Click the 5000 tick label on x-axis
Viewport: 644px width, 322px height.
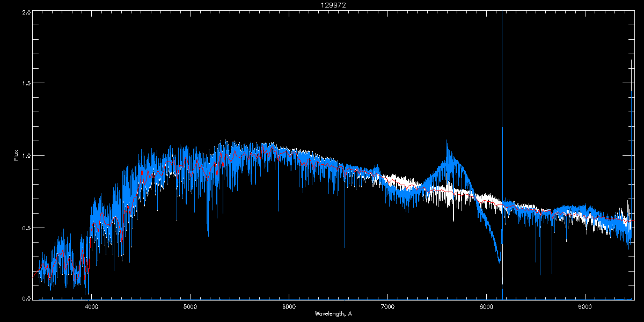190,307
